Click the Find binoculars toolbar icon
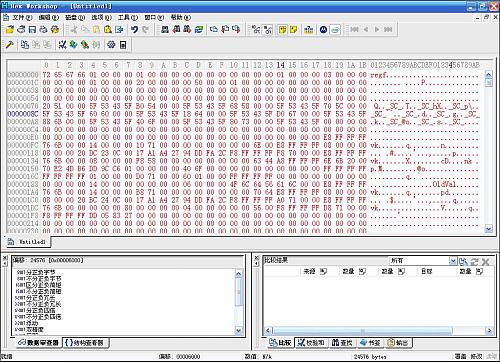Image resolution: width=500 pixels, height=362 pixels. (x=165, y=30)
